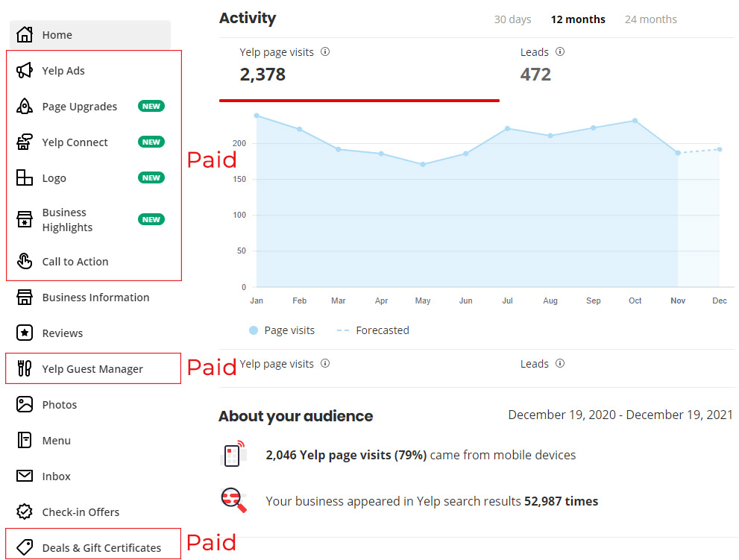Viewport: 739px width, 560px height.
Task: Click info icon beside top Yelp page visits
Action: [325, 52]
